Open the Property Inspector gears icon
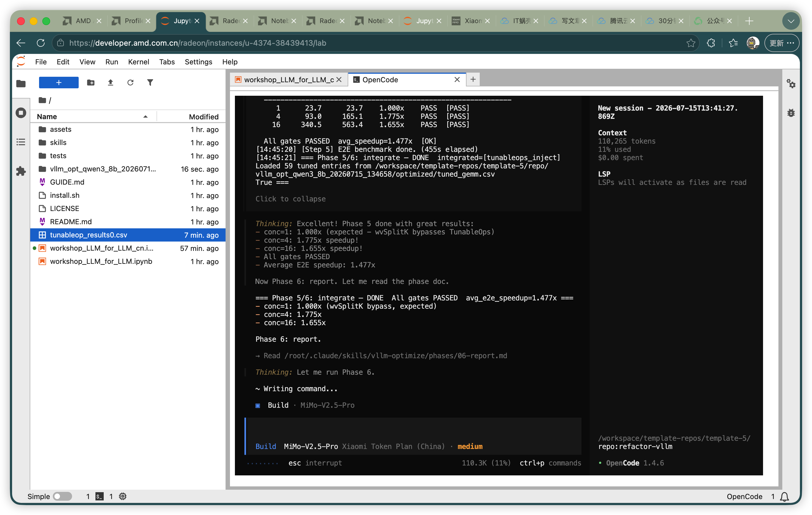This screenshot has height=515, width=812. (x=791, y=83)
